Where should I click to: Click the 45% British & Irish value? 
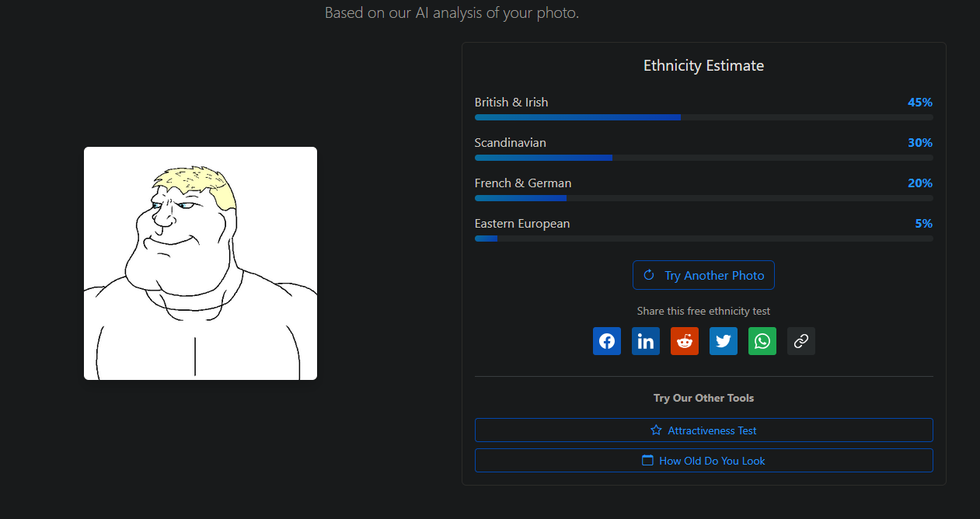coord(919,103)
